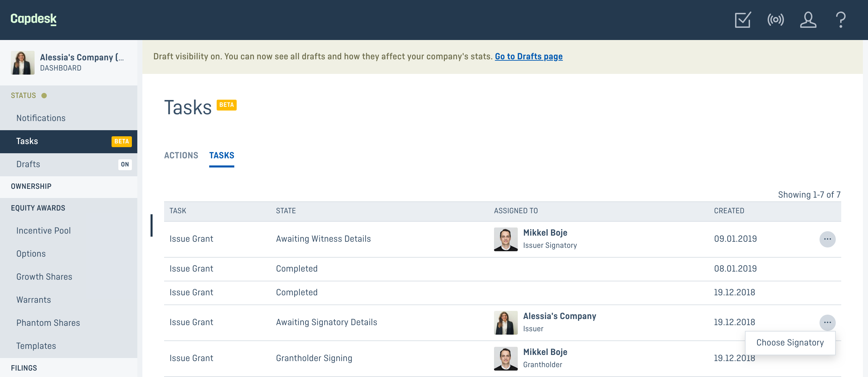Open Growth Shares in the sidebar
The height and width of the screenshot is (377, 868).
pyautogui.click(x=68, y=277)
